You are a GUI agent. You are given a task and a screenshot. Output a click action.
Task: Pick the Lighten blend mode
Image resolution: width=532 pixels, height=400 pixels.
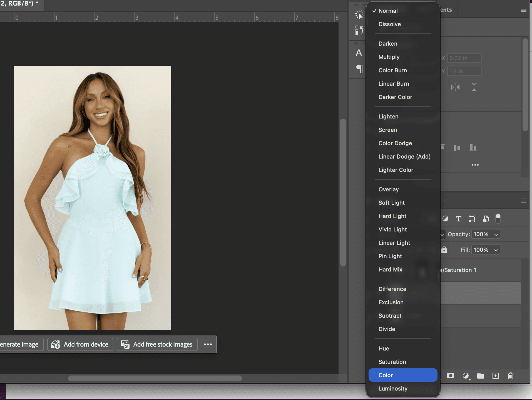click(x=403, y=116)
